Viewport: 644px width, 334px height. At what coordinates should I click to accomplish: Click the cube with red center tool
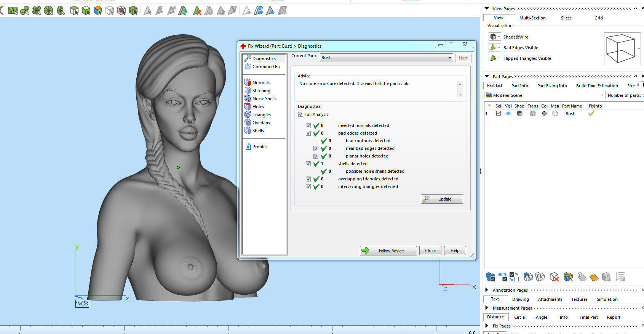click(121, 11)
